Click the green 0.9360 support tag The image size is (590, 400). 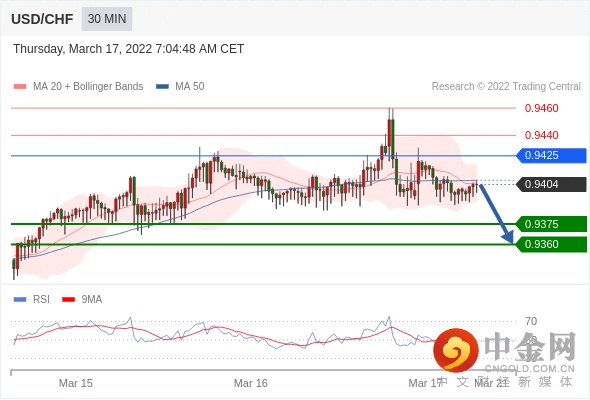tap(551, 245)
